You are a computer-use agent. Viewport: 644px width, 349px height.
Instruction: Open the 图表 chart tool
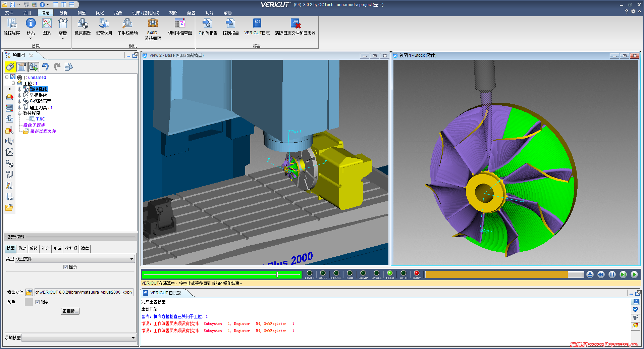[47, 27]
